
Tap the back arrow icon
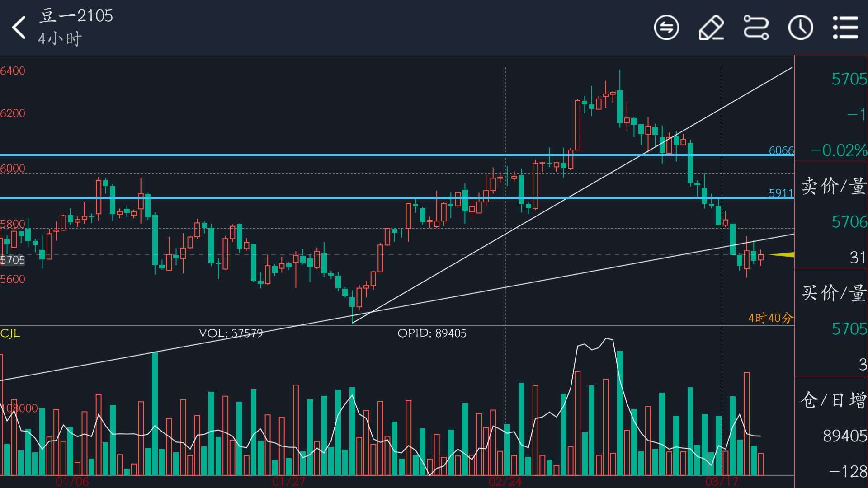[x=19, y=28]
